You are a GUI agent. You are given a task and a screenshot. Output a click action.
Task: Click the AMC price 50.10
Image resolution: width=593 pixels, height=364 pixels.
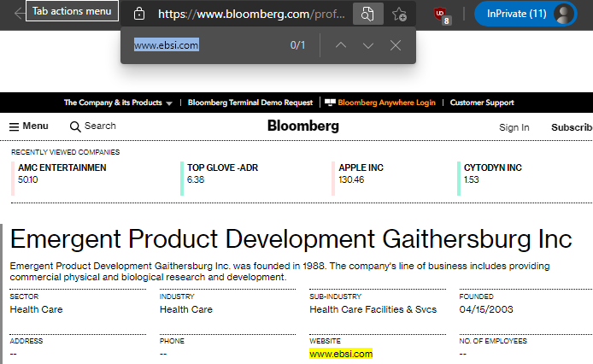point(28,179)
